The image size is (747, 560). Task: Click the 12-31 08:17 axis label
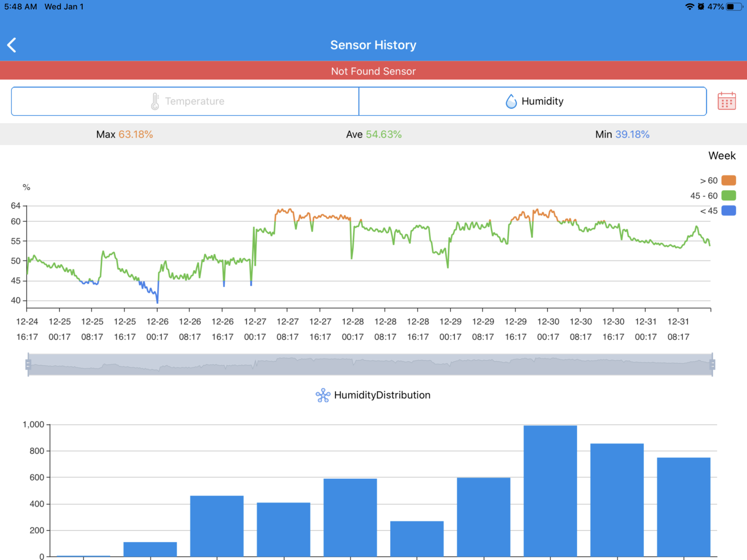678,329
